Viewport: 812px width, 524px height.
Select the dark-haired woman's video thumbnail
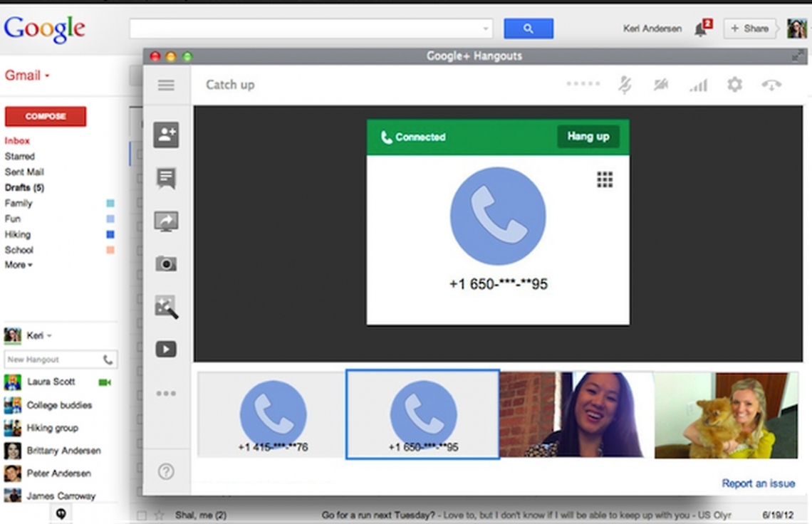(x=576, y=415)
